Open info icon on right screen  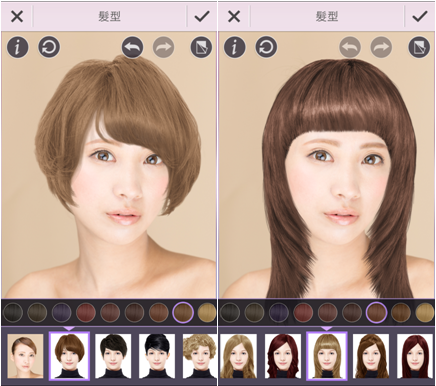(235, 47)
